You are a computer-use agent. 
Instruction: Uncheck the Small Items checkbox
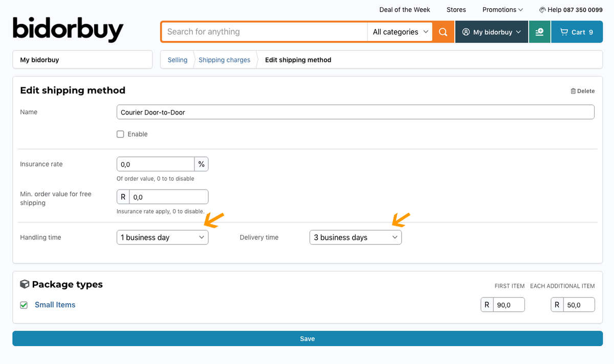point(24,305)
